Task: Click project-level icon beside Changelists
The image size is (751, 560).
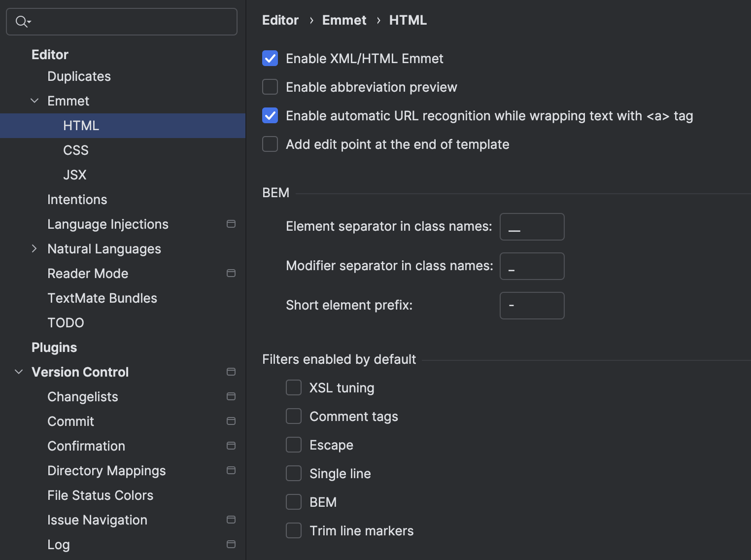Action: [231, 396]
